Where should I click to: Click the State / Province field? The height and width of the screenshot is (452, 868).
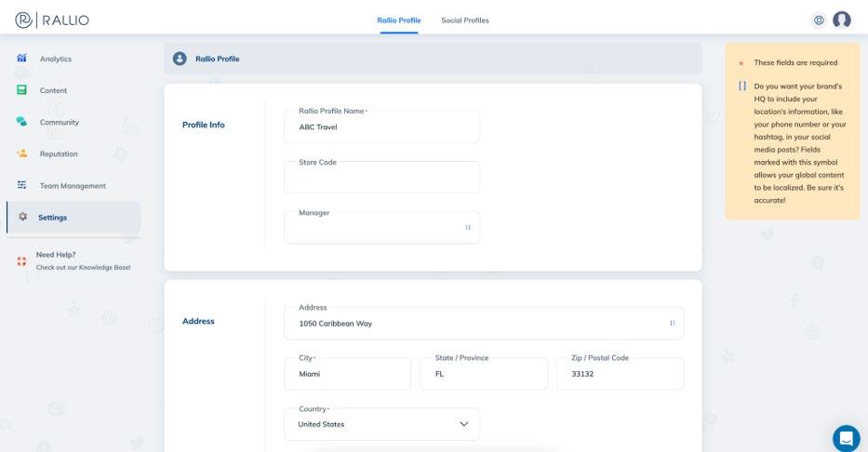click(x=484, y=374)
